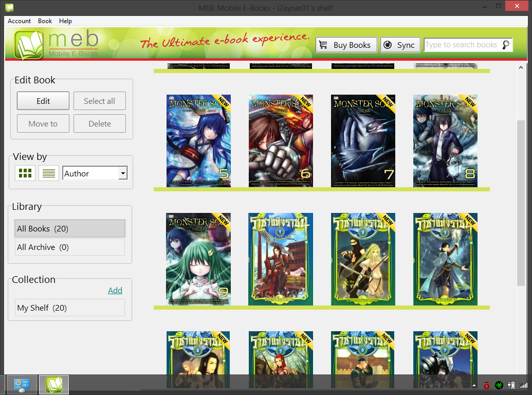This screenshot has width=532, height=395.
Task: Open green-framed book volume 7 cover
Action: [x=445, y=360]
